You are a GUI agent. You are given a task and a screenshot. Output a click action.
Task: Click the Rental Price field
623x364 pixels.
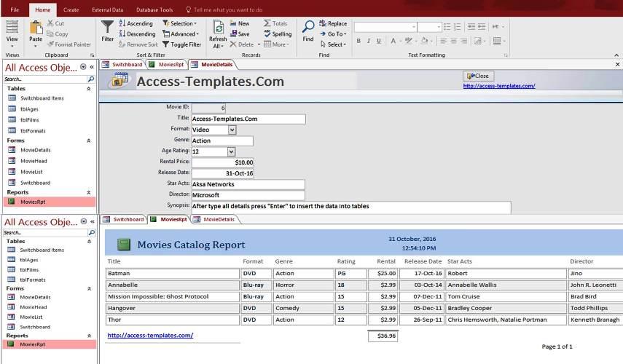[222, 162]
